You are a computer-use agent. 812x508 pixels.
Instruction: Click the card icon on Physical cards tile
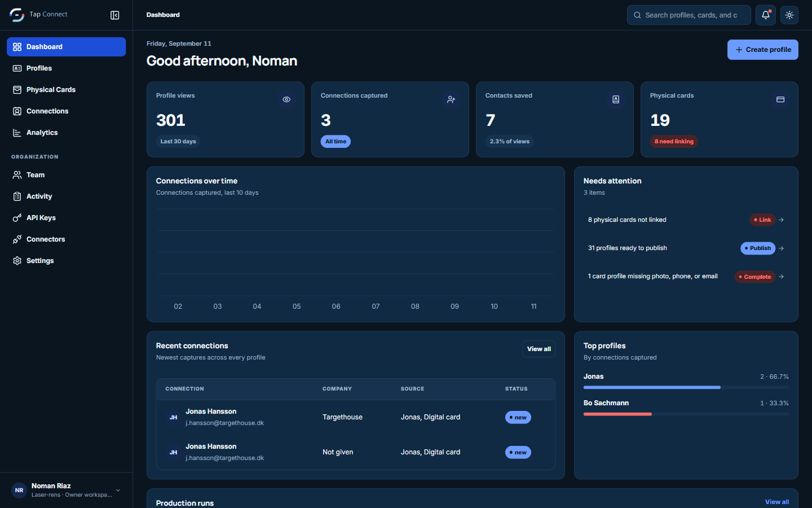(780, 99)
